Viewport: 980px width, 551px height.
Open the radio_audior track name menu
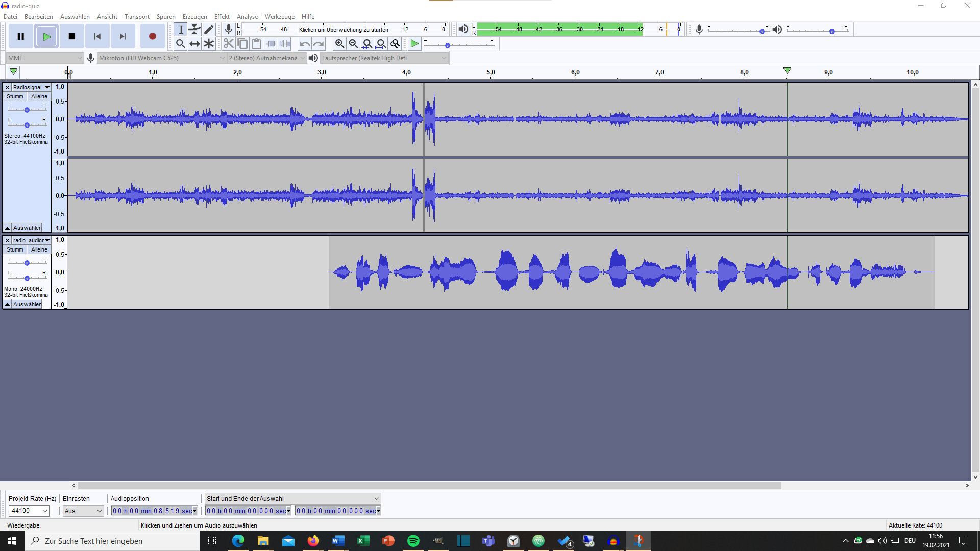(x=31, y=240)
